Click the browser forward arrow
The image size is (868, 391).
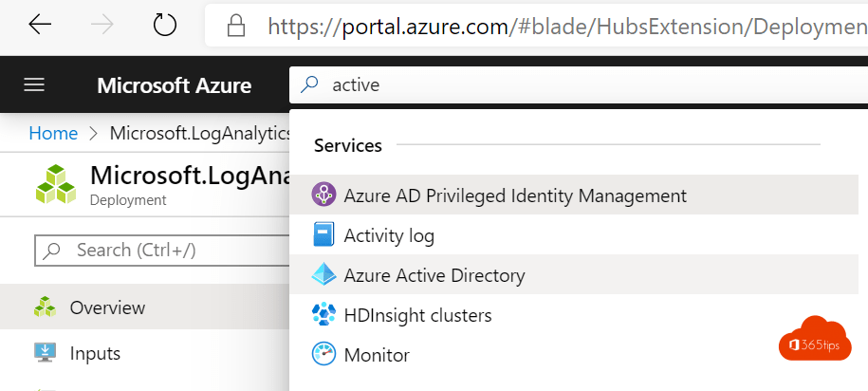click(x=103, y=25)
